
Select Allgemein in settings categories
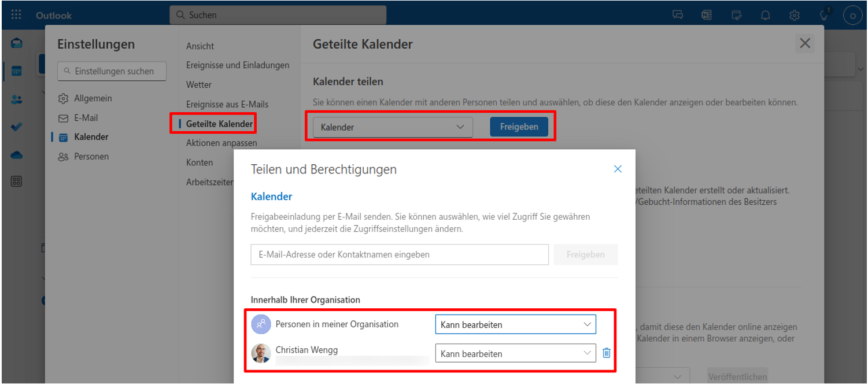coord(93,98)
